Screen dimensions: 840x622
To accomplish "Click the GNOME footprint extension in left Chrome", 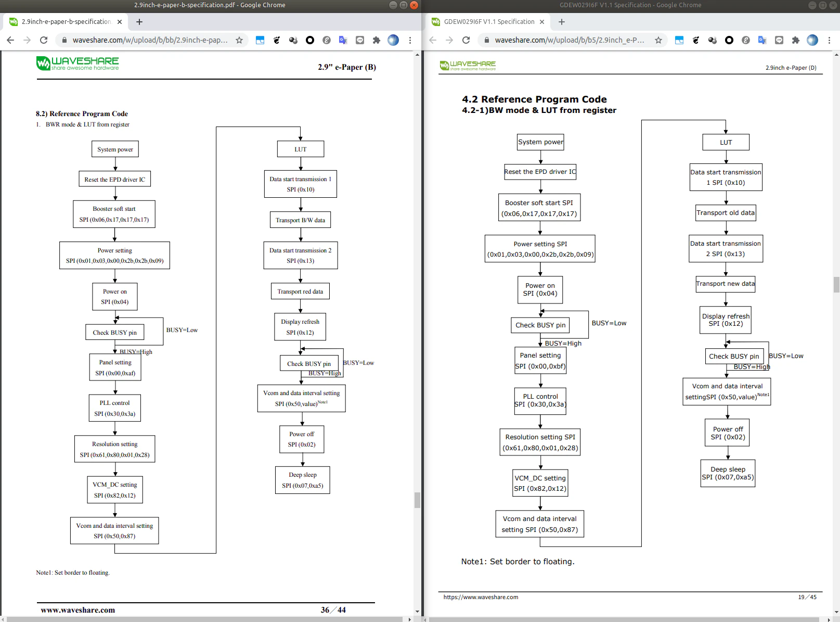I will pyautogui.click(x=277, y=40).
